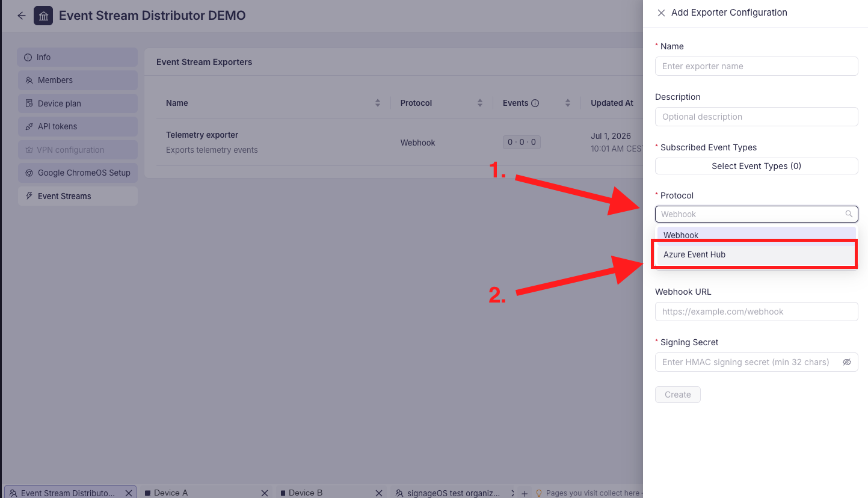The width and height of the screenshot is (868, 498).
Task: Click the Protocol field magnifier icon
Action: [x=849, y=214]
